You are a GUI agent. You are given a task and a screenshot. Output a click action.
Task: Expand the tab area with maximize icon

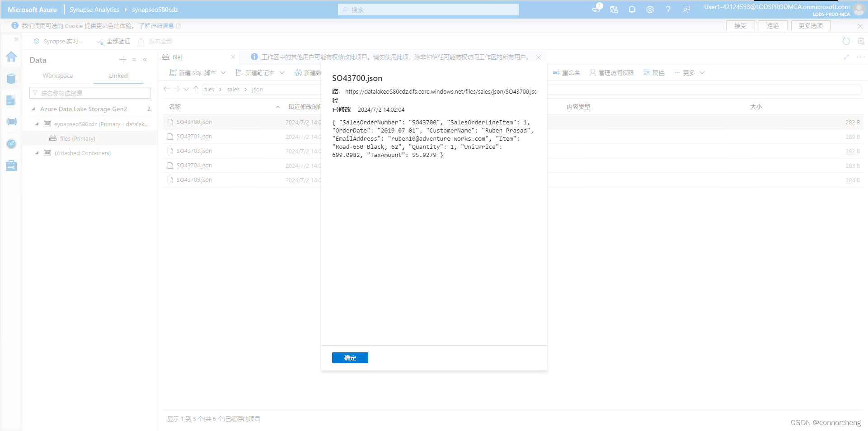846,57
